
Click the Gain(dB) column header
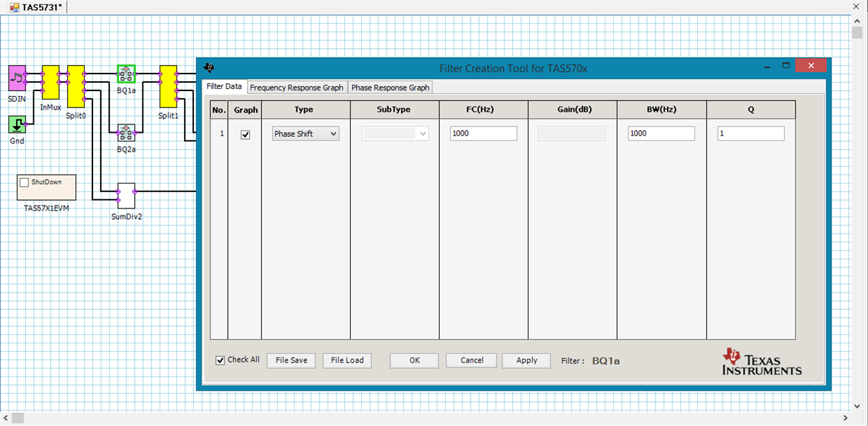[572, 110]
